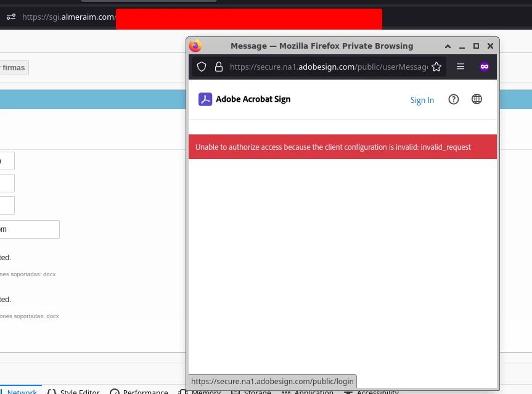Click the input field ending in 'm'

pos(30,229)
